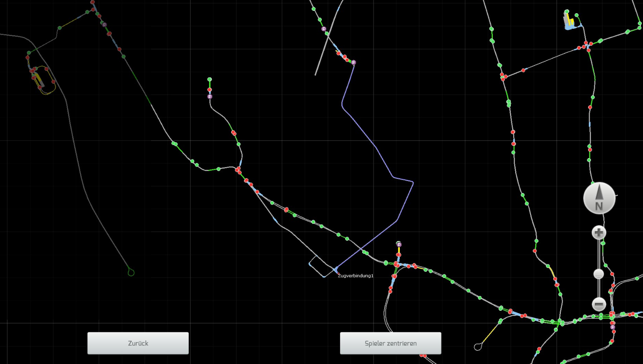This screenshot has height=364, width=643.
Task: Click the purple P marker below the branch-end green signal
Action: (210, 97)
